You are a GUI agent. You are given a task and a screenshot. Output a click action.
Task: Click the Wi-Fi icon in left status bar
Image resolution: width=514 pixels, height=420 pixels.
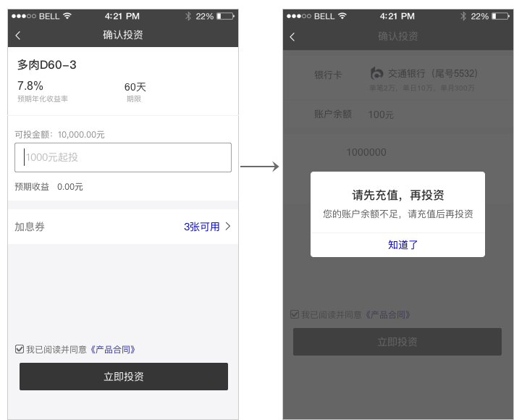click(67, 16)
